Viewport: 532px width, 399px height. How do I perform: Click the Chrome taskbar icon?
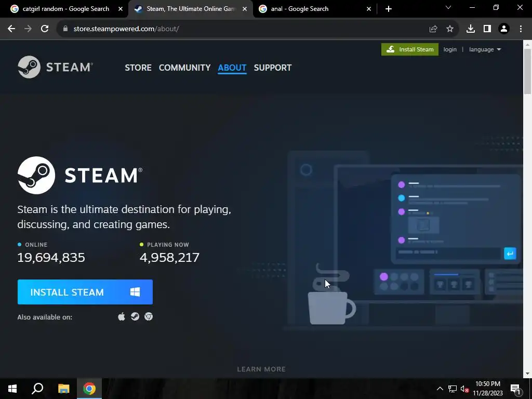coord(89,389)
